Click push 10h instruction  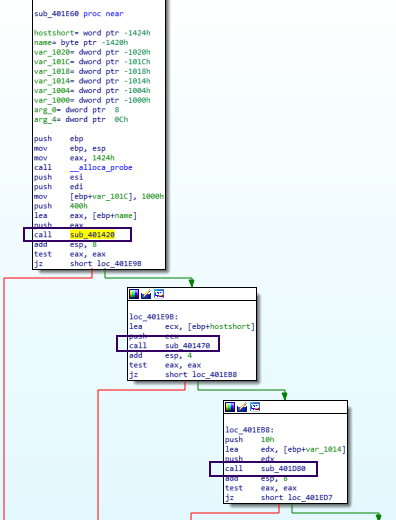(x=250, y=440)
